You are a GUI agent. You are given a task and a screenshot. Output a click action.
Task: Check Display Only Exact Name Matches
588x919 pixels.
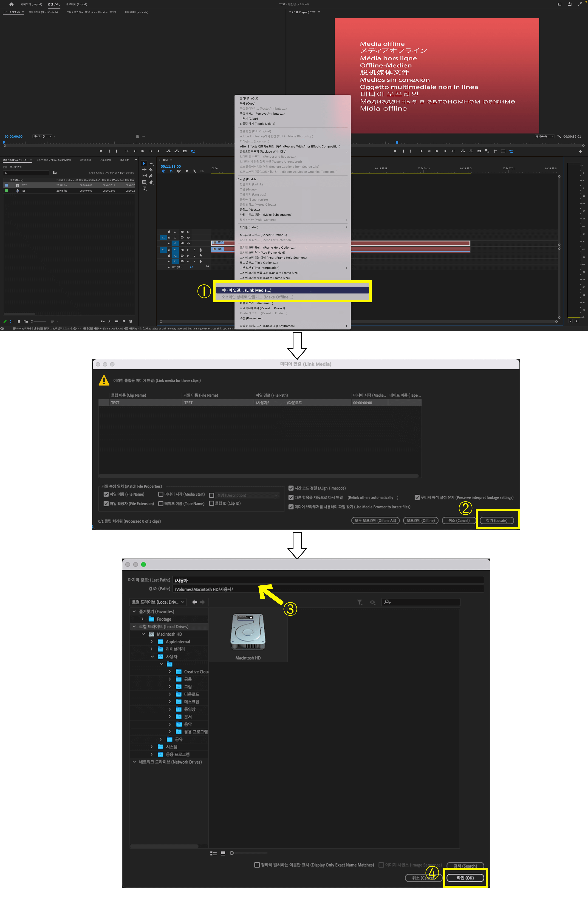(x=257, y=865)
